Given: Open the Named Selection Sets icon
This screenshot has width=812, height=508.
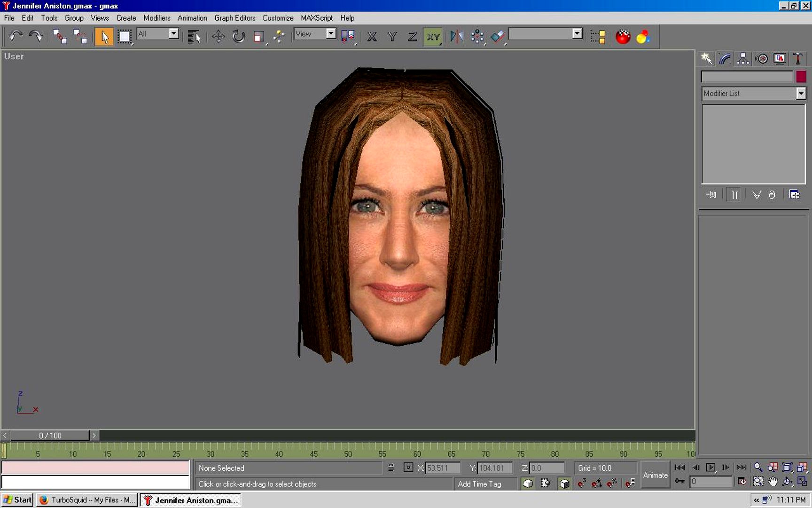Looking at the screenshot, I should (x=597, y=36).
